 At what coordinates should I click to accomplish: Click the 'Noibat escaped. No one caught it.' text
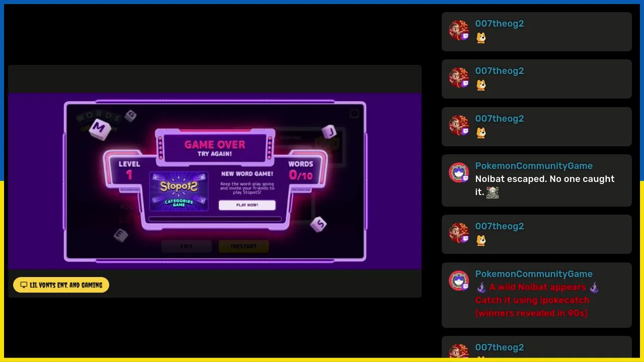[x=545, y=186]
